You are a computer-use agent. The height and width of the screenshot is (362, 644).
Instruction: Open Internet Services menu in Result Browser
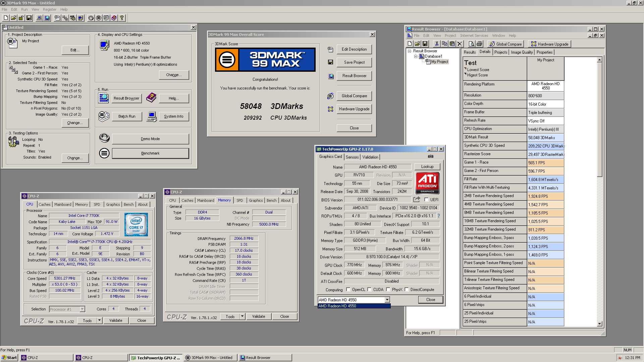(x=474, y=36)
